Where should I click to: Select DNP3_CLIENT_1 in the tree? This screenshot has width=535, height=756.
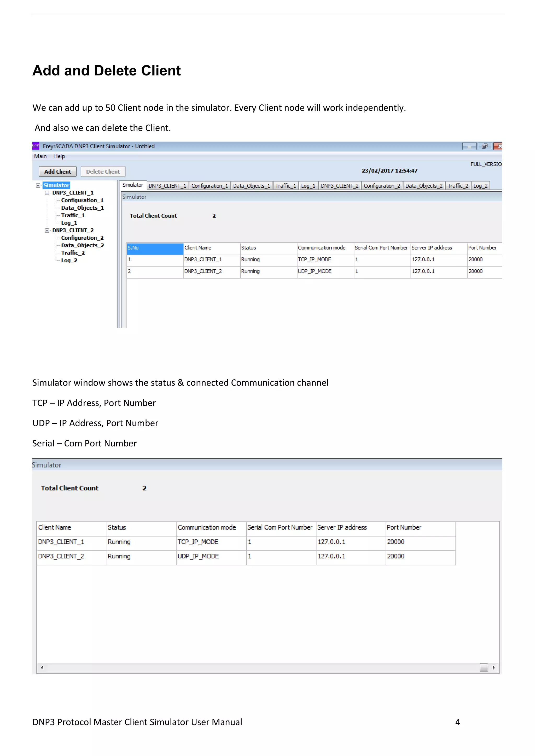[x=73, y=193]
